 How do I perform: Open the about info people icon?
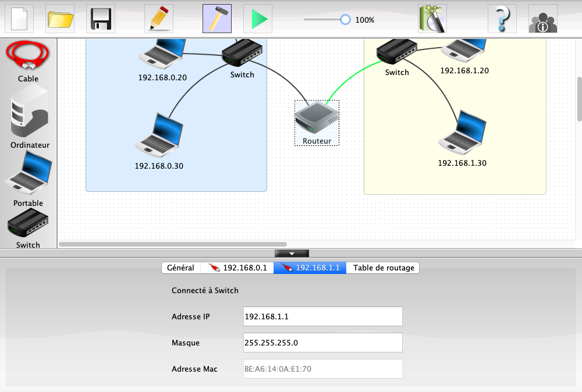[x=542, y=19]
